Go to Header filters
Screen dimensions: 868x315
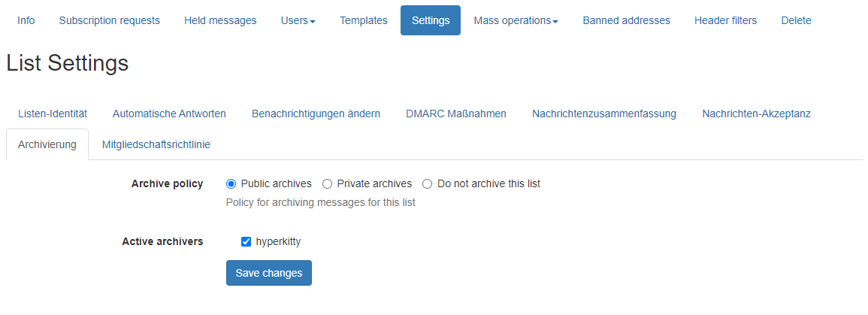click(725, 20)
